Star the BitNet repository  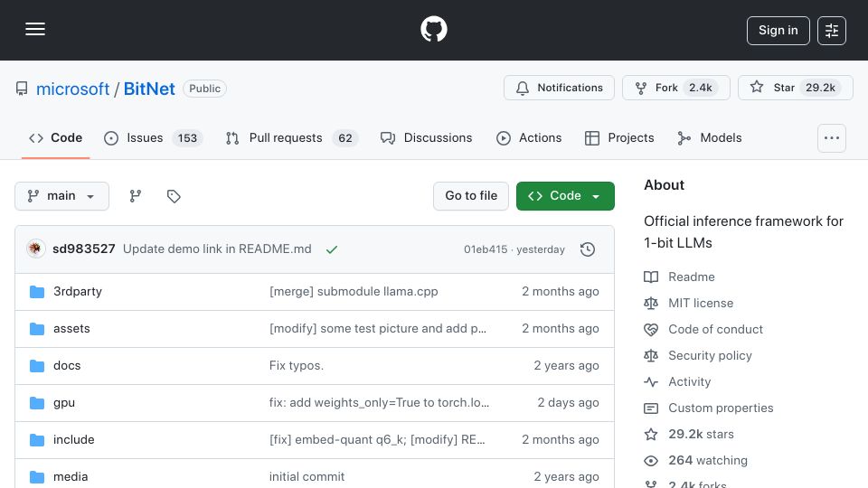[x=795, y=88]
